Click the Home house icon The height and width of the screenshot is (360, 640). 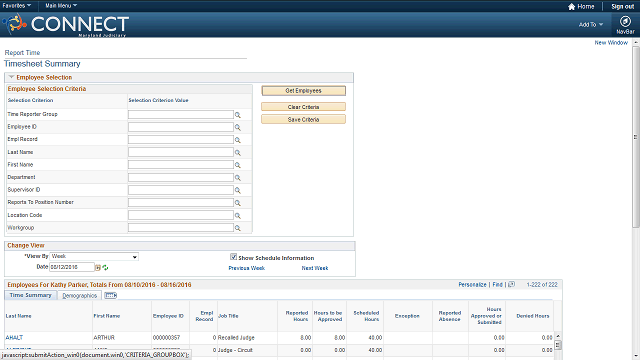click(571, 7)
